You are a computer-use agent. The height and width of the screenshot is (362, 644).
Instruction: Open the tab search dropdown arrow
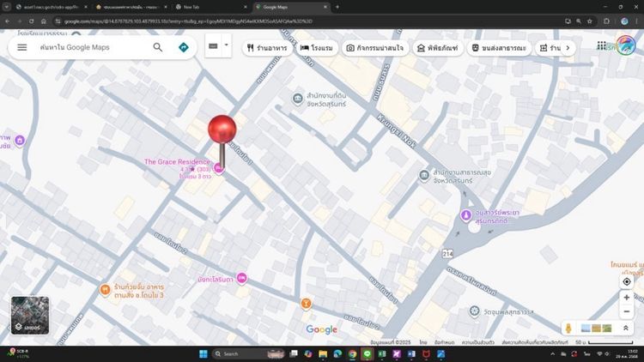tap(6, 7)
